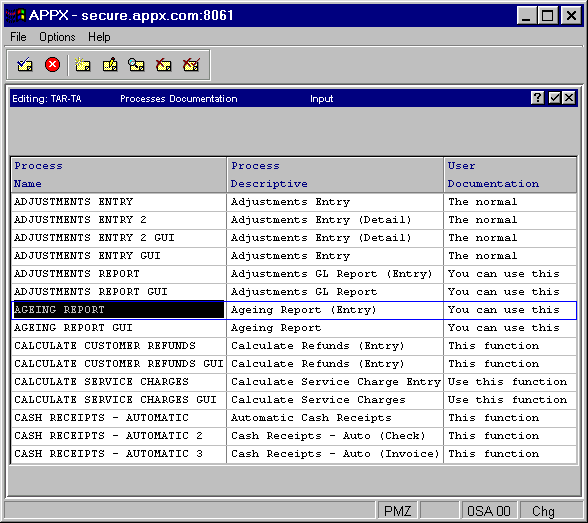Select the CALCULATE SERVICE CHARGES GUI process name

(118, 400)
